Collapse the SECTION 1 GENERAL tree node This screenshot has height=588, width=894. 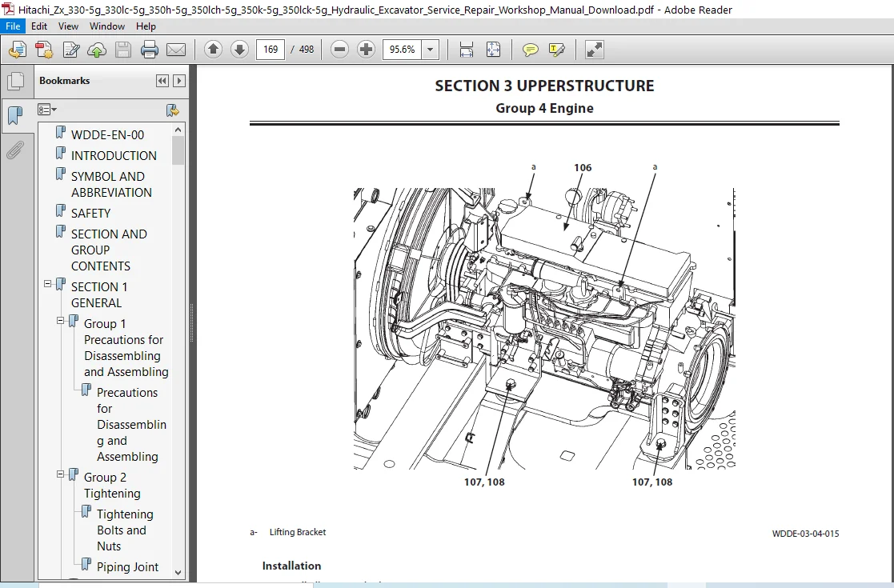(48, 284)
